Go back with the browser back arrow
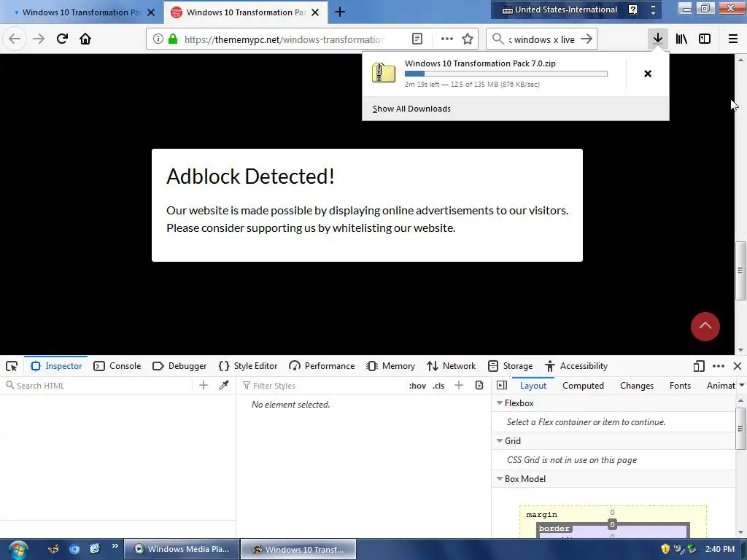 [15, 39]
